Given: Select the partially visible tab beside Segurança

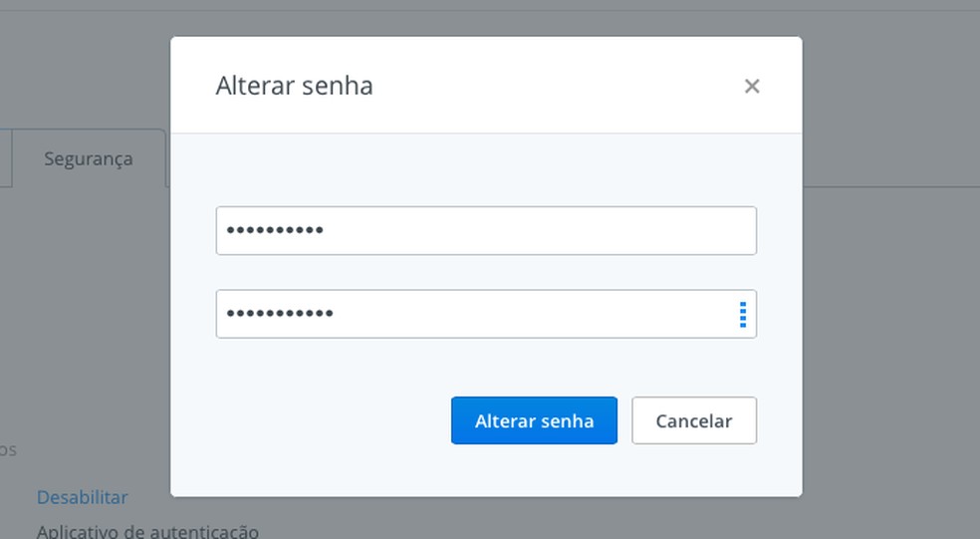Looking at the screenshot, I should click(x=5, y=158).
